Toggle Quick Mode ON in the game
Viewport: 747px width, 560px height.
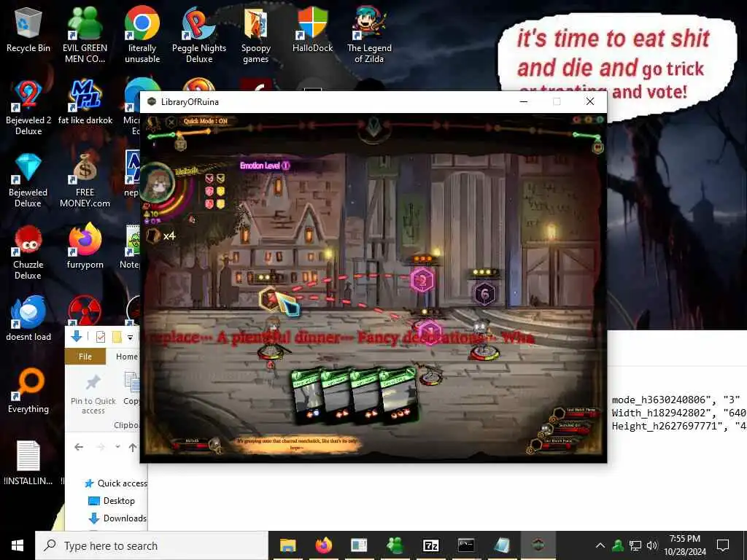[206, 121]
